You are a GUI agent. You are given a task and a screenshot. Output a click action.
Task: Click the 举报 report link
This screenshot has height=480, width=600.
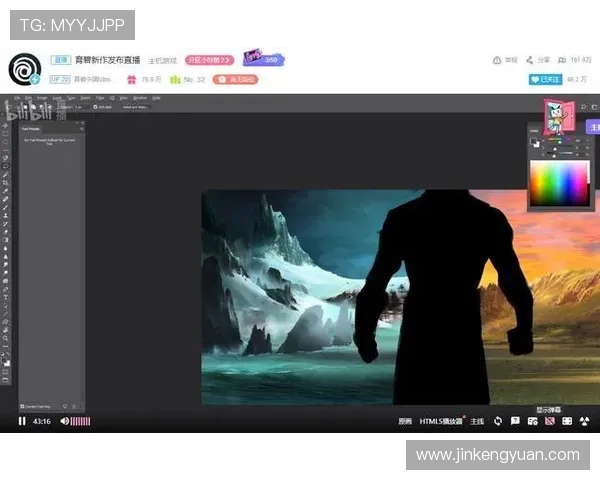click(x=510, y=60)
